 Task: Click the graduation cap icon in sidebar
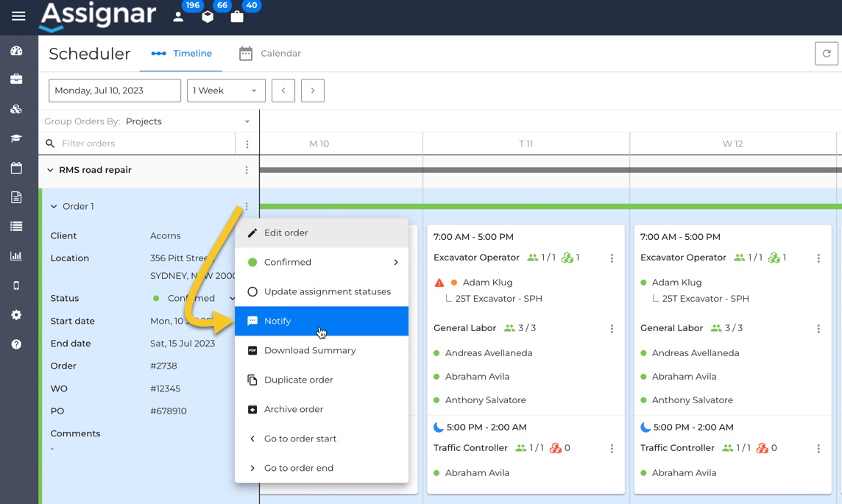pos(16,138)
